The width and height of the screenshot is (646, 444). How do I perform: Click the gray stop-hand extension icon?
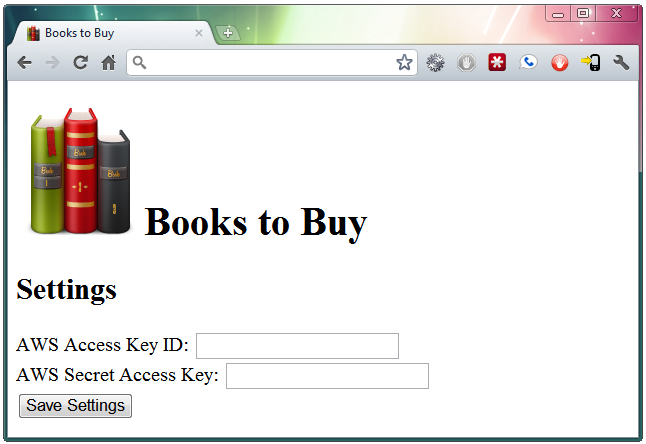pyautogui.click(x=466, y=63)
